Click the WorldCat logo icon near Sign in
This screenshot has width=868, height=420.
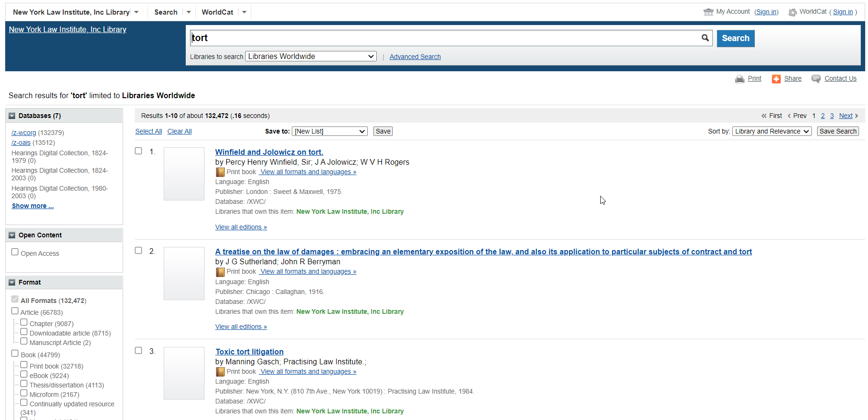click(793, 12)
